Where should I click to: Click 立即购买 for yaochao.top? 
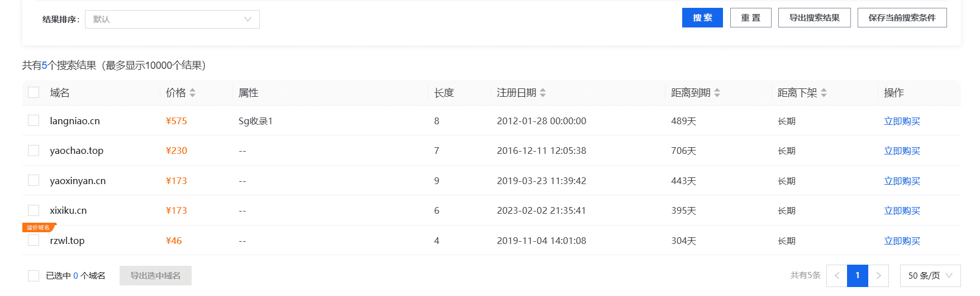902,151
